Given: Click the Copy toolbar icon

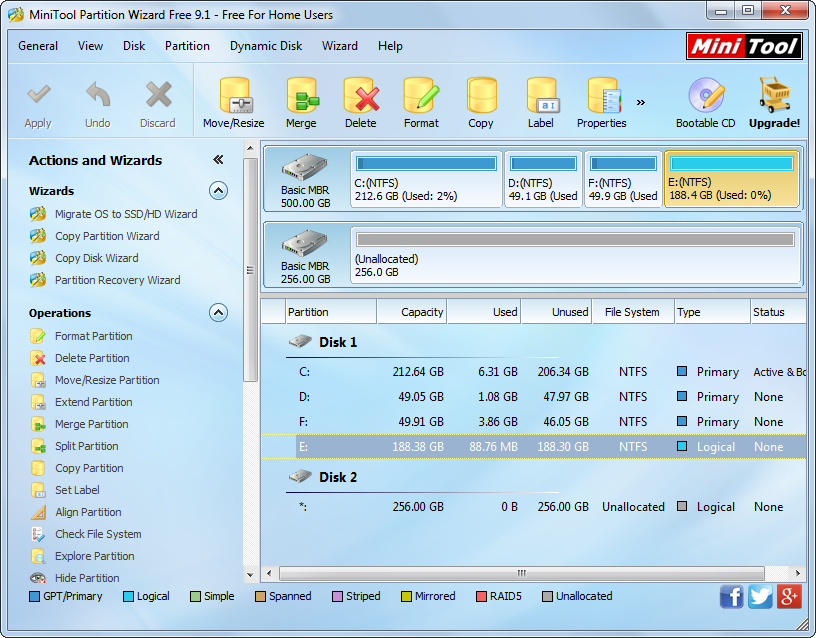Looking at the screenshot, I should [481, 96].
